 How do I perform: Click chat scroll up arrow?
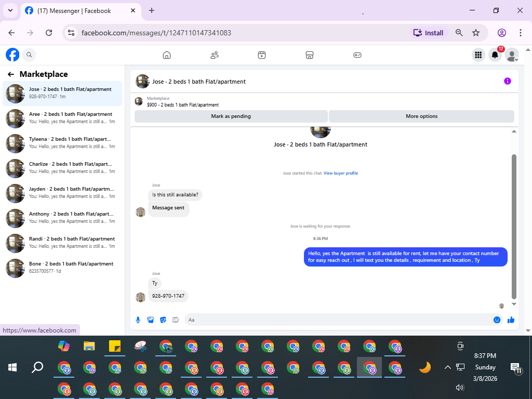coord(514,131)
